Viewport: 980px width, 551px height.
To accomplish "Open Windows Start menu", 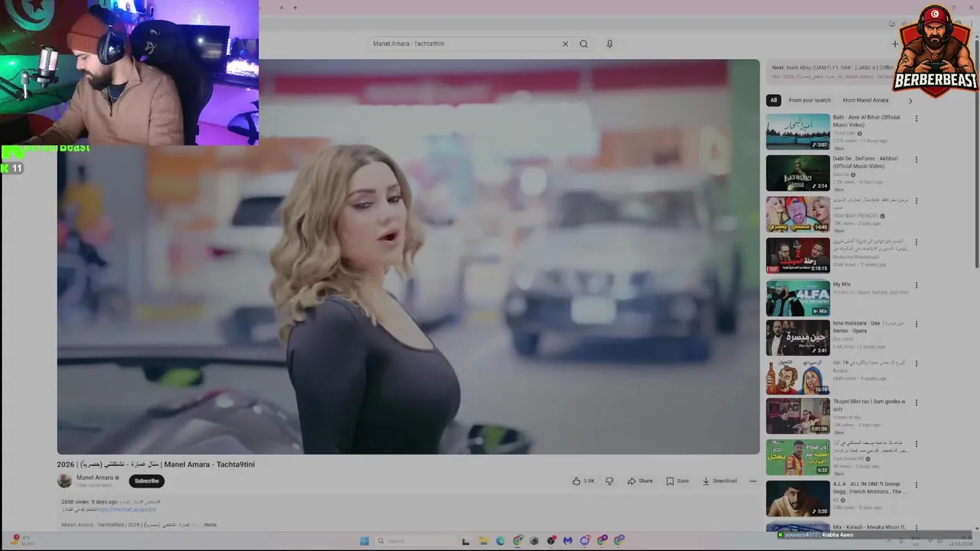I will point(364,541).
